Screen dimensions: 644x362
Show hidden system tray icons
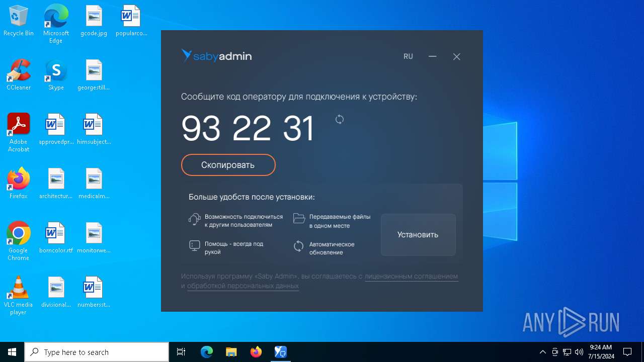pos(543,352)
